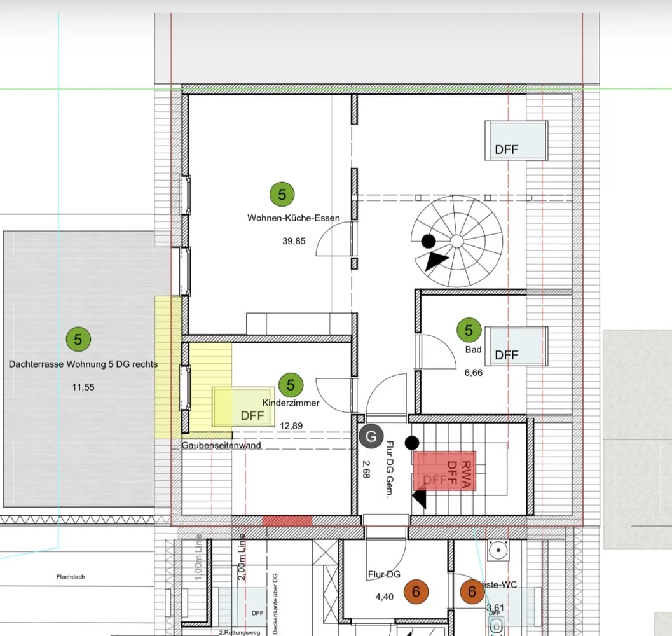The height and width of the screenshot is (636, 672).
Task: Click the 2.Rettungsweg label
Action: click(240, 632)
